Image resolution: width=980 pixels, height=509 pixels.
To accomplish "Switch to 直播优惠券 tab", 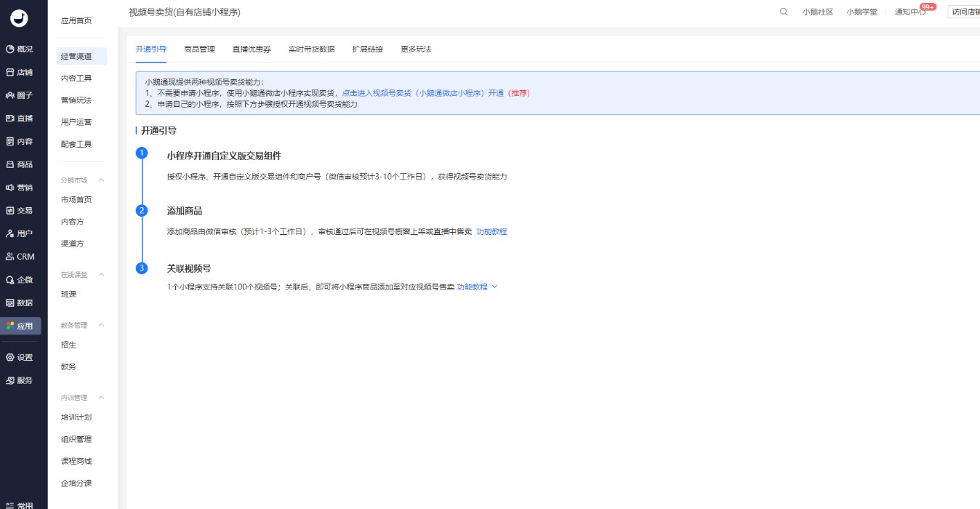I will 252,49.
